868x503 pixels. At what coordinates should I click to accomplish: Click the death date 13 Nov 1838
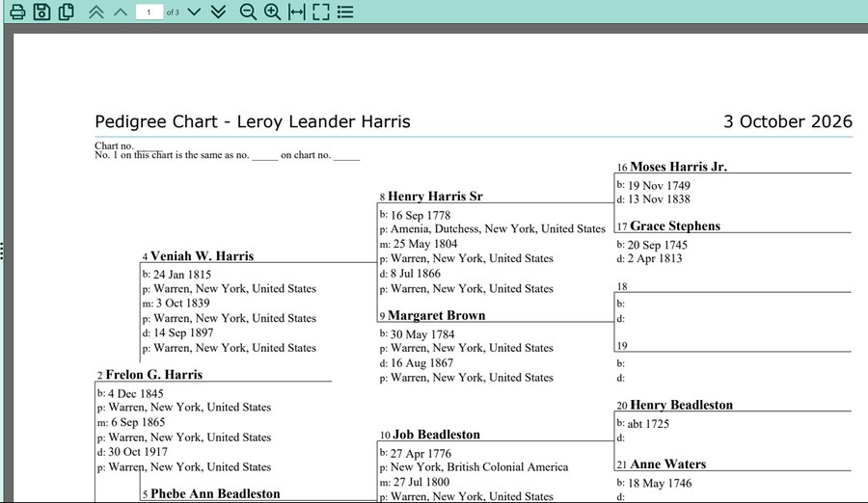(x=659, y=199)
